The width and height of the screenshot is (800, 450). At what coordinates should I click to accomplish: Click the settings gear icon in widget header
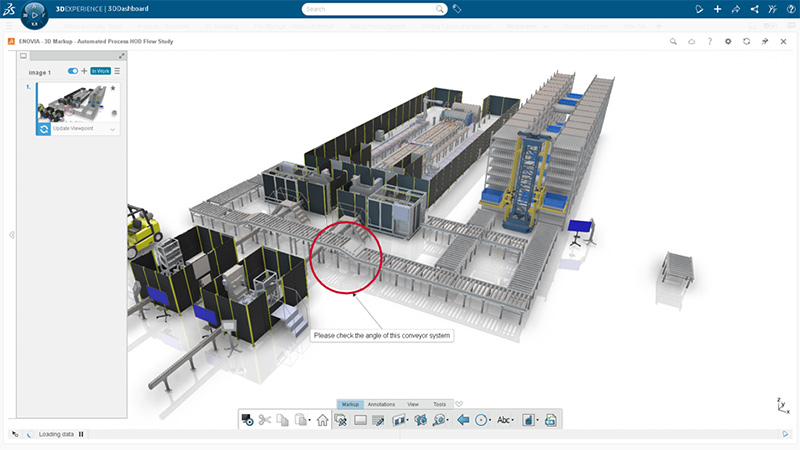pos(728,41)
